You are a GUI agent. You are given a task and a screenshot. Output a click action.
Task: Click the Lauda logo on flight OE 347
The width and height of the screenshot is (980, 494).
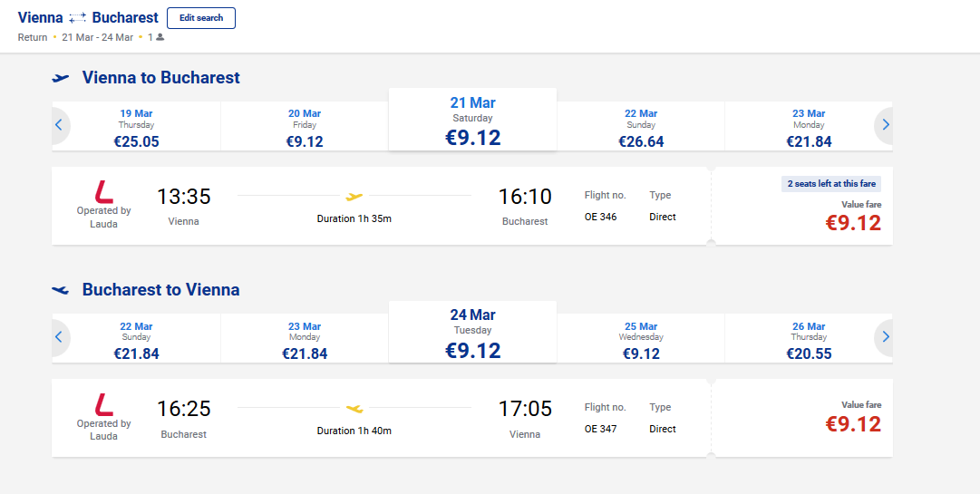[x=103, y=404]
